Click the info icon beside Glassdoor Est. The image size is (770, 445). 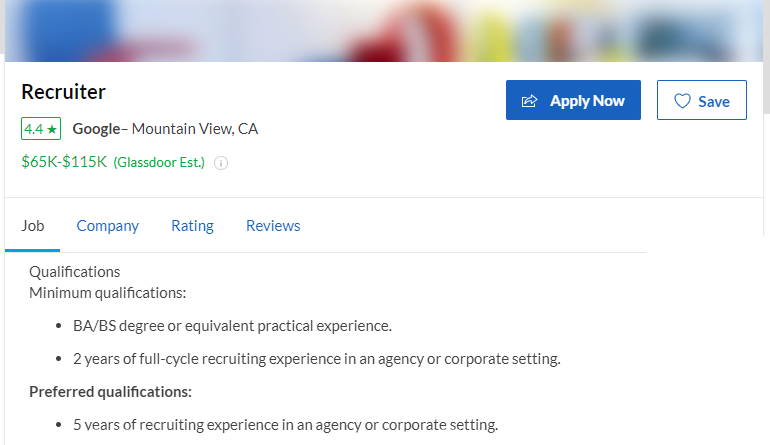point(221,163)
